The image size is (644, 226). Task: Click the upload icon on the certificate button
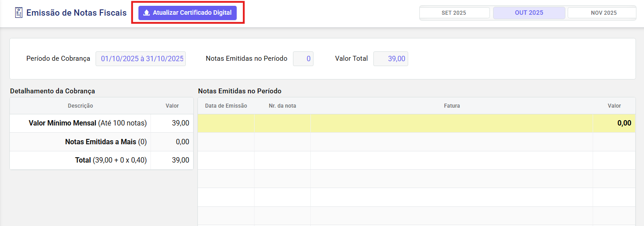tap(146, 13)
